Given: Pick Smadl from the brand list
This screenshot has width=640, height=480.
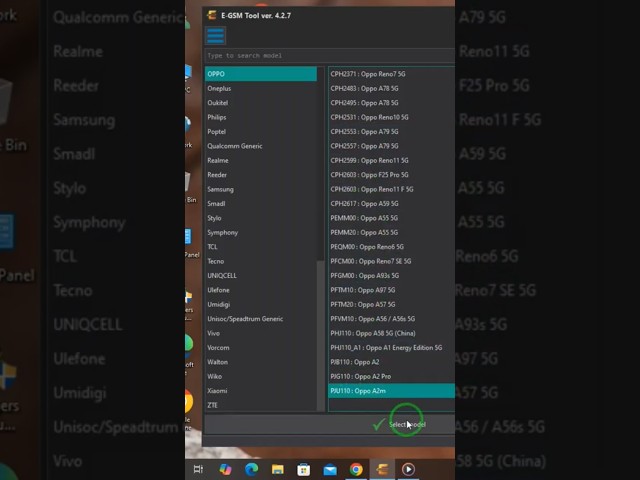Looking at the screenshot, I should tap(261, 203).
